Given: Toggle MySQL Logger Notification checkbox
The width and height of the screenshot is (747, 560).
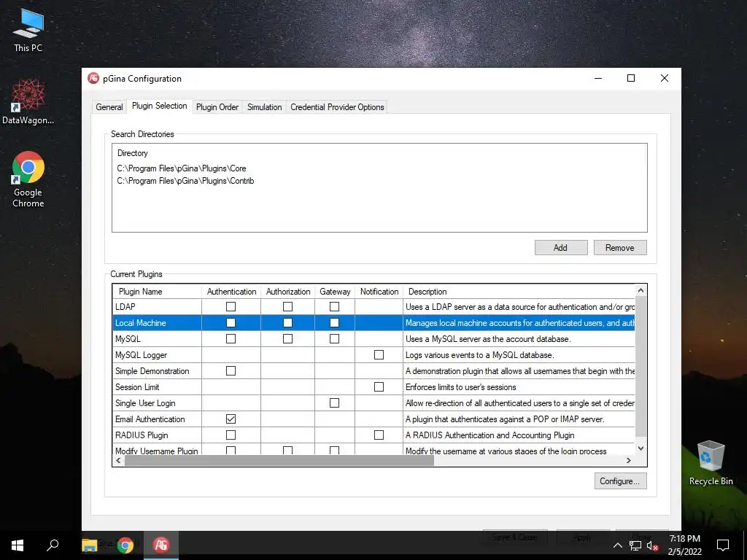Looking at the screenshot, I should click(379, 355).
